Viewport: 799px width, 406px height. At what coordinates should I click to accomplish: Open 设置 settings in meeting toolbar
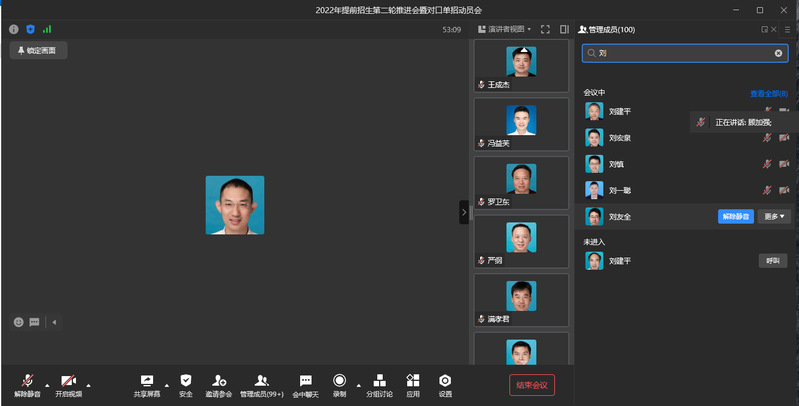[x=445, y=381]
